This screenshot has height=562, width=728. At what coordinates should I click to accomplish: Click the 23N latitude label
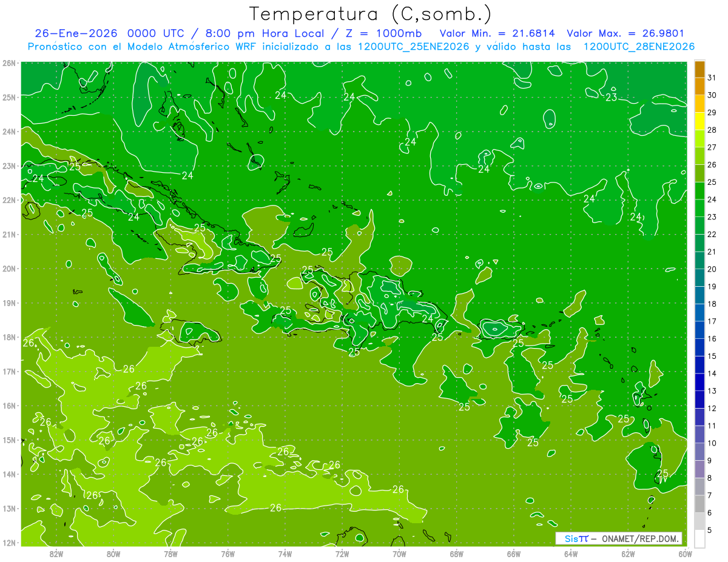[x=9, y=166]
